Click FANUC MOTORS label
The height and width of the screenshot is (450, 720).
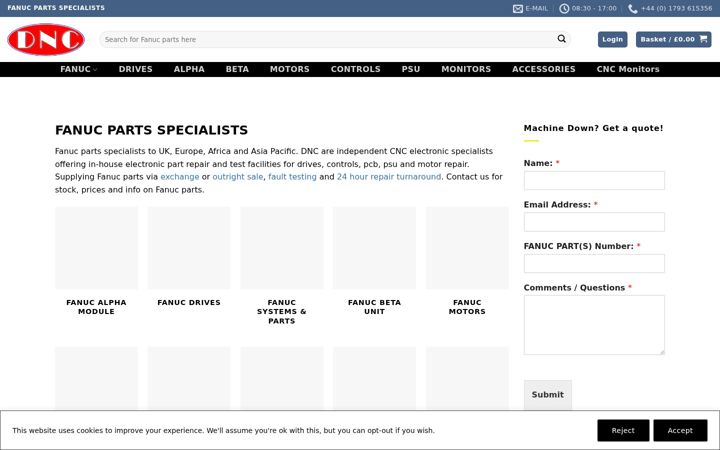point(467,307)
